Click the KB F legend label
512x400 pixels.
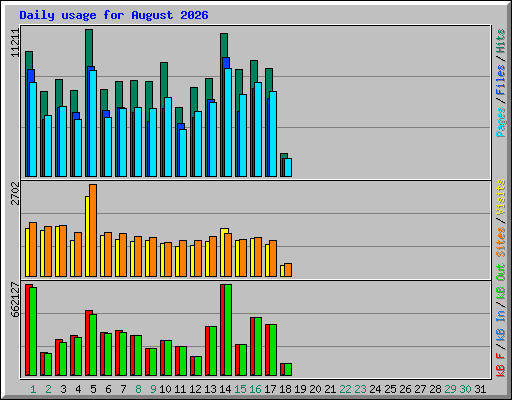click(x=500, y=365)
